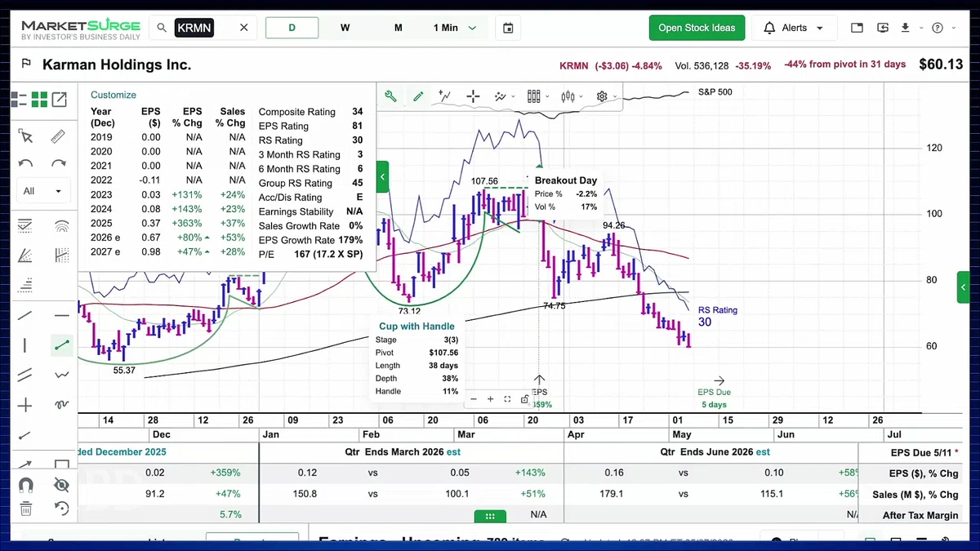The image size is (980, 551).
Task: Open the columns layout dropdown
Action: (x=537, y=96)
